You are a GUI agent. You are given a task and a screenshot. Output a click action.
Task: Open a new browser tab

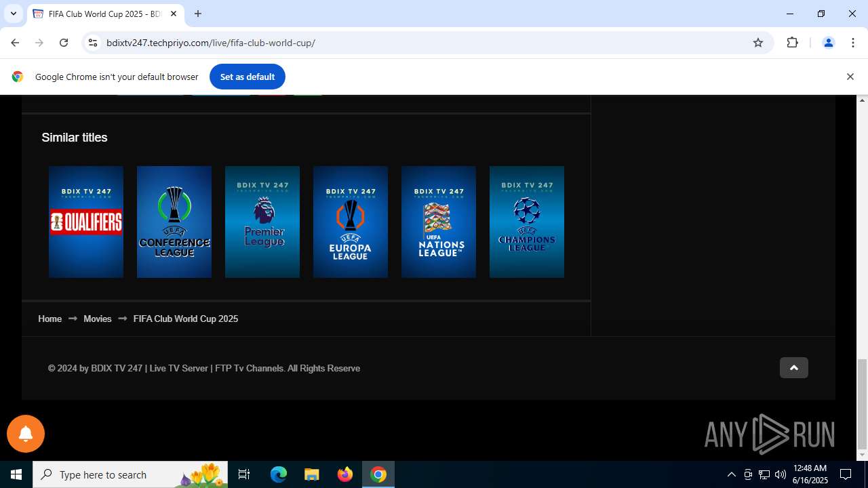pyautogui.click(x=198, y=14)
